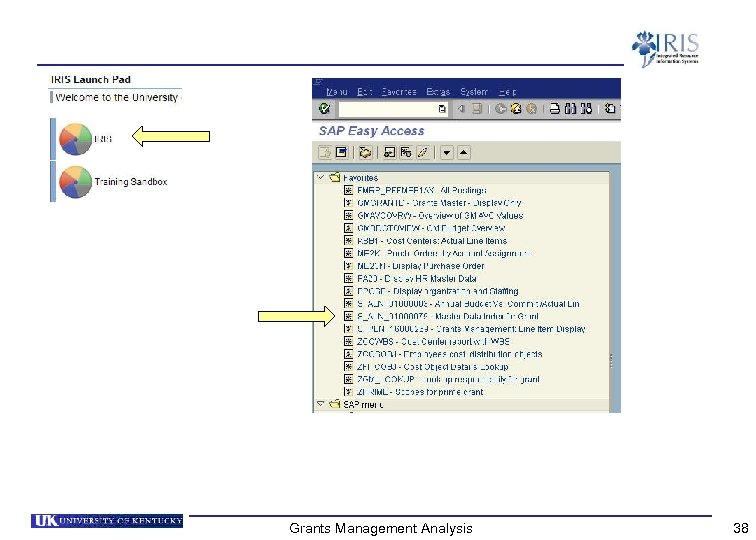
Task: Click the 'IRIS Launch Pad' heading
Action: tap(91, 80)
